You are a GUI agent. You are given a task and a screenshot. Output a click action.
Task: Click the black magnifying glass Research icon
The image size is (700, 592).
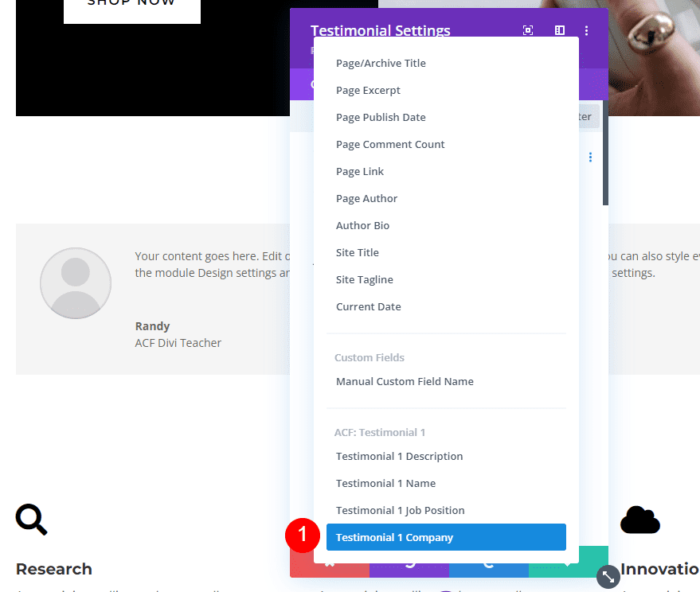point(32,520)
